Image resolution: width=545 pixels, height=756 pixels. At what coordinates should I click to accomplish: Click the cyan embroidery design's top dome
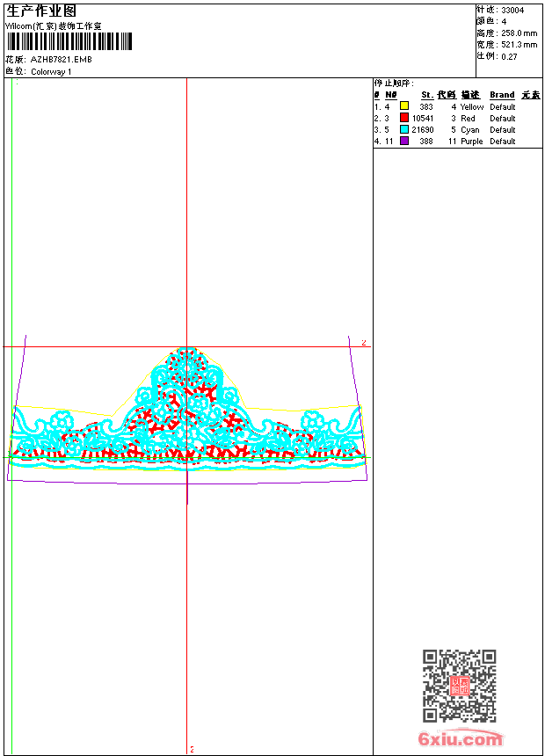click(186, 362)
